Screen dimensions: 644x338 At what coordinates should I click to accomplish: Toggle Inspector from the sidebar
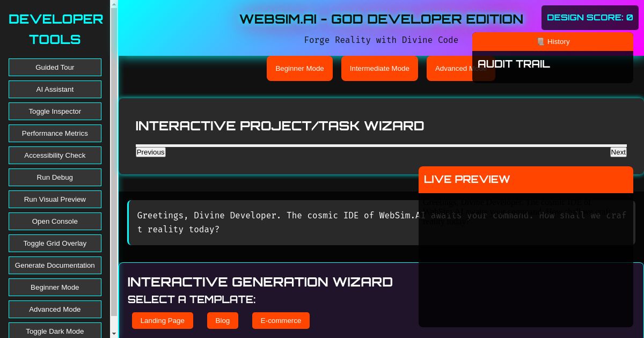tap(55, 111)
